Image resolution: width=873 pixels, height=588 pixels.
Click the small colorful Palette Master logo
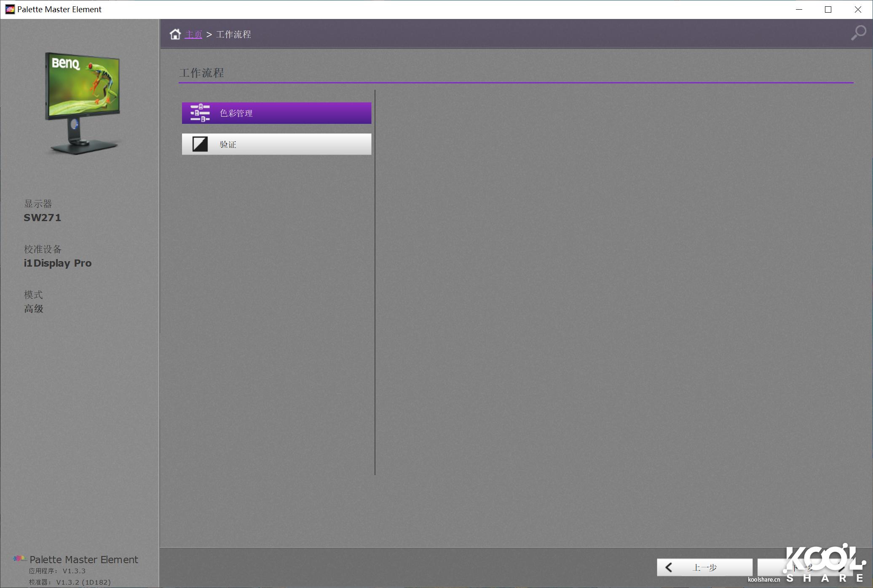coord(19,559)
